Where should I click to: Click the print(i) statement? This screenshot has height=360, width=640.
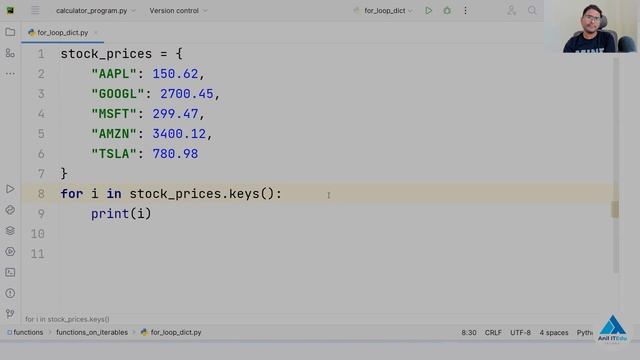[x=121, y=214]
